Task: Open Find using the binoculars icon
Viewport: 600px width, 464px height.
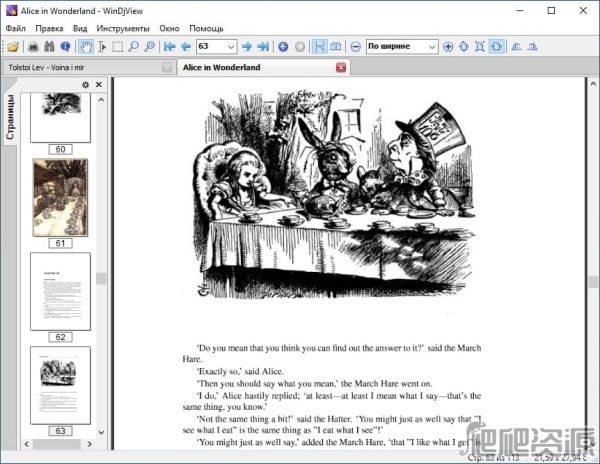Action: point(49,46)
